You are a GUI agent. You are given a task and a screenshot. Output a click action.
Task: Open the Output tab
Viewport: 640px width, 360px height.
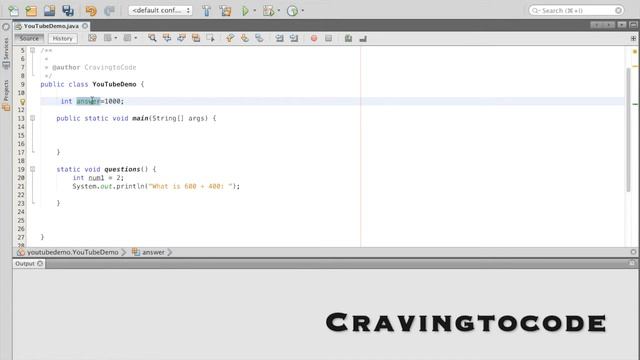point(25,264)
